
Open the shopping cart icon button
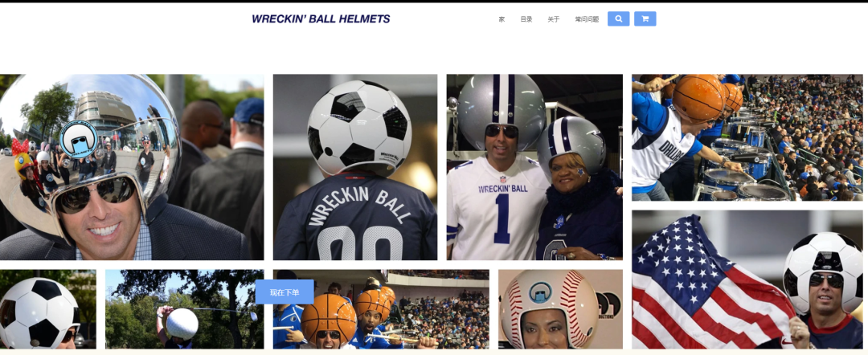click(x=645, y=18)
